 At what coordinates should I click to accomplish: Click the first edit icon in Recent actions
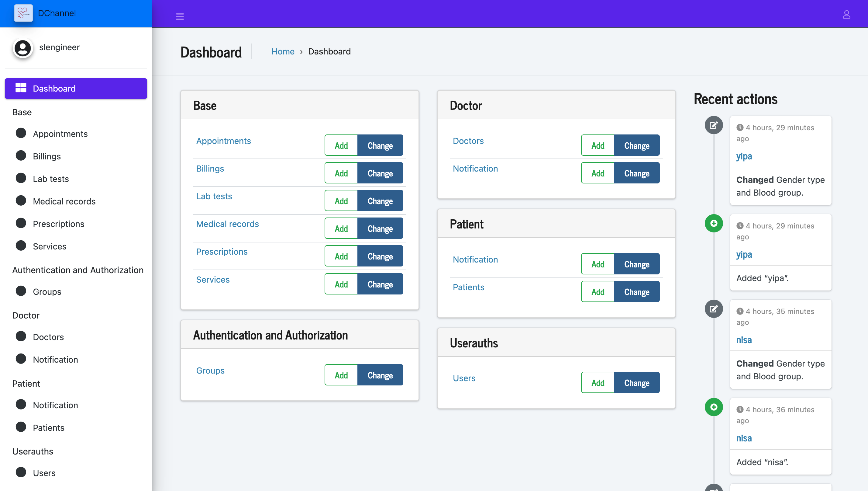click(x=713, y=125)
